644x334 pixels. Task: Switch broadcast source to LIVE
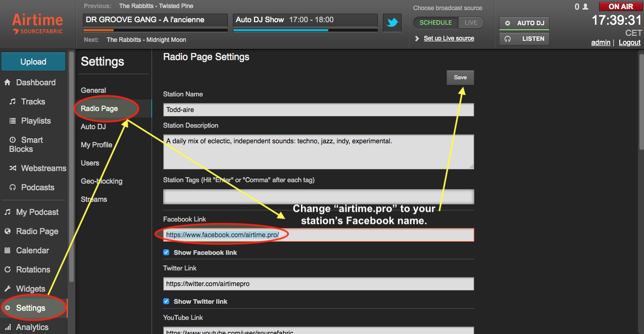click(471, 23)
